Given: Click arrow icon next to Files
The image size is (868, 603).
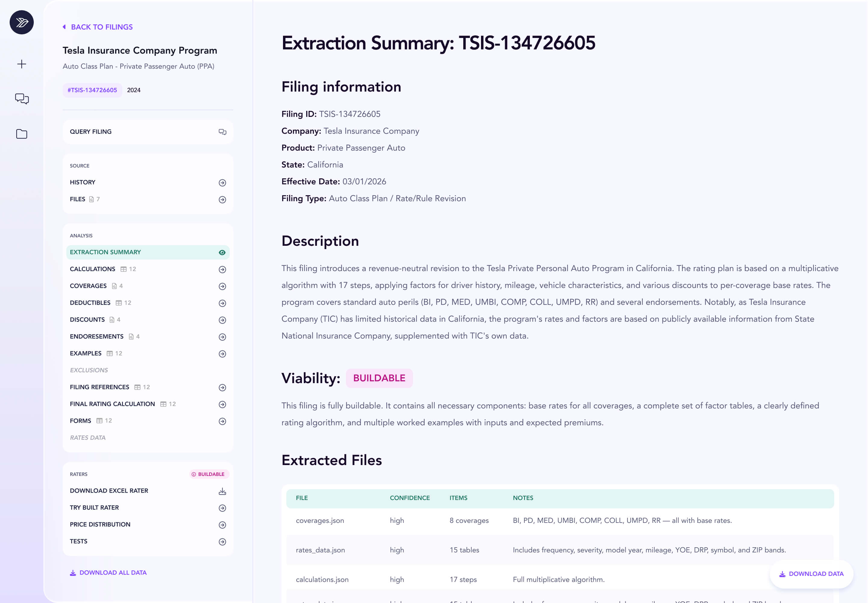Looking at the screenshot, I should tap(222, 199).
